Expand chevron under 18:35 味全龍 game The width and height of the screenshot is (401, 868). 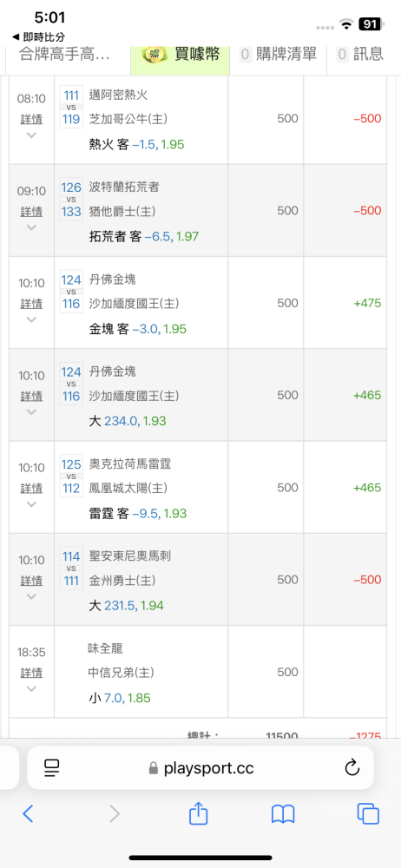(31, 688)
